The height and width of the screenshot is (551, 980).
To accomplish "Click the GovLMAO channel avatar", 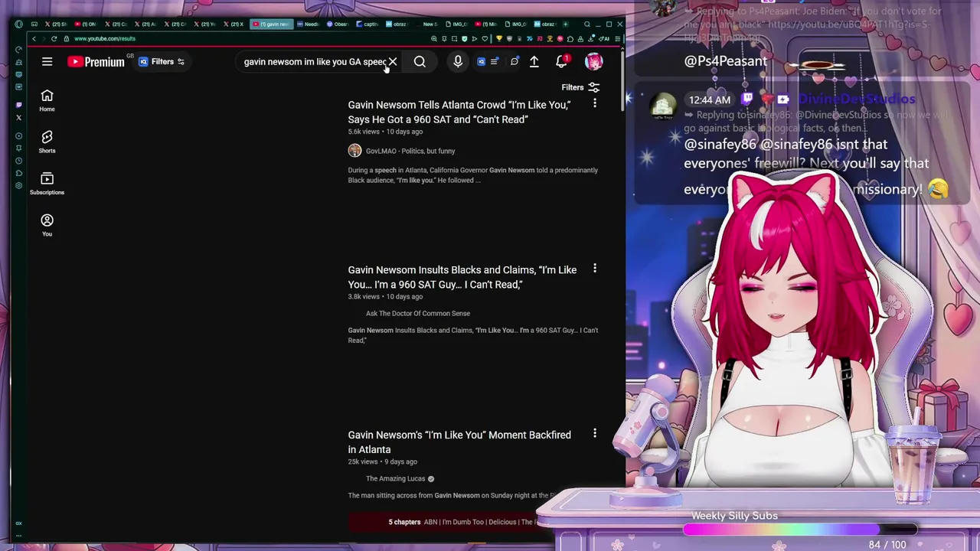I will [x=354, y=151].
